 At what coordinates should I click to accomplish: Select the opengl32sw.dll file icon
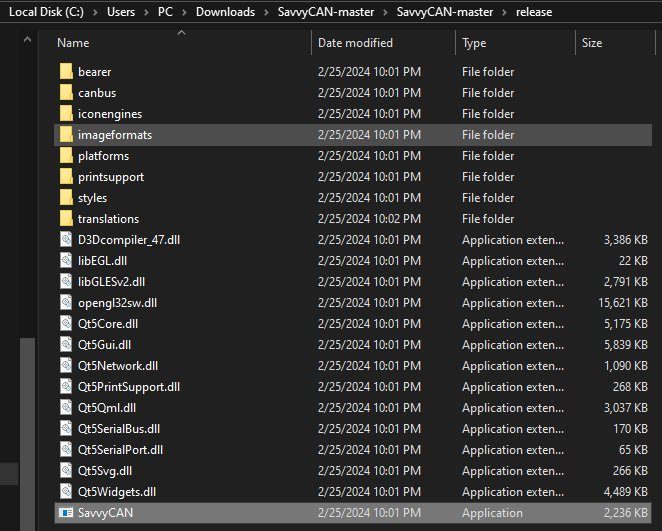66,303
